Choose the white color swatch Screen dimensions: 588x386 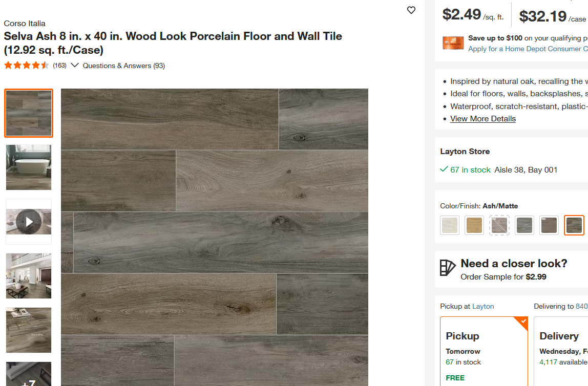(x=450, y=225)
